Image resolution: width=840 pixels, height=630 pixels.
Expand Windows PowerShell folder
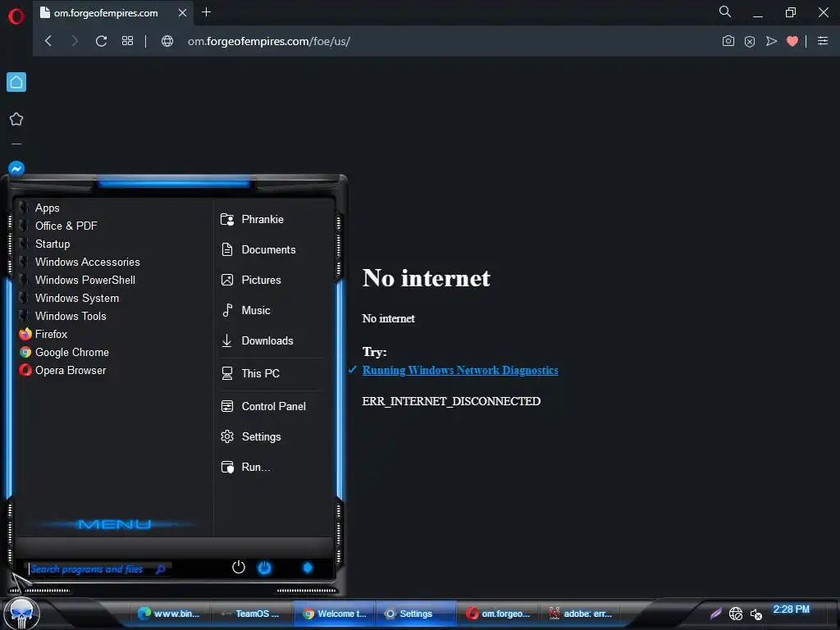[x=84, y=281]
